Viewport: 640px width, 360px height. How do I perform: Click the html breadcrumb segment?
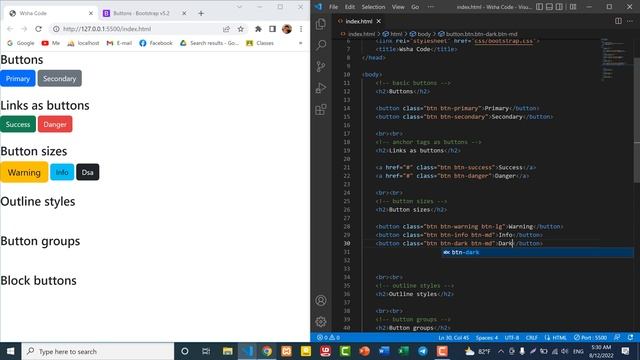(393, 34)
